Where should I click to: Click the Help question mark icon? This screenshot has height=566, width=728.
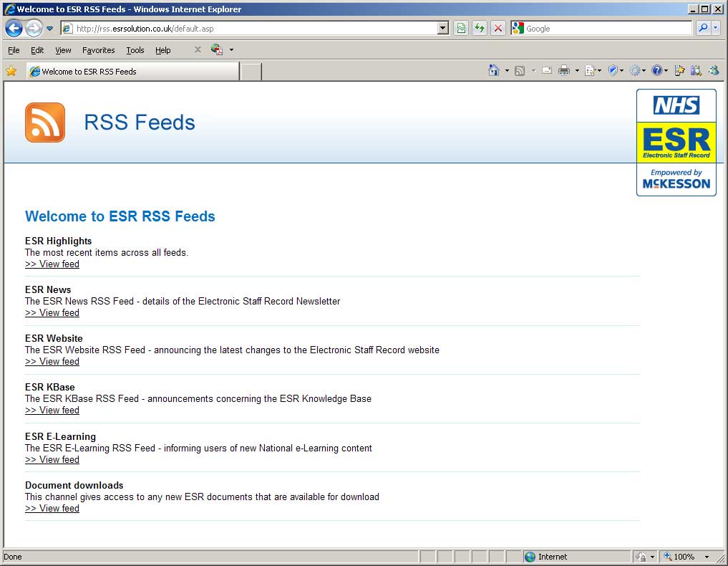coord(656,71)
